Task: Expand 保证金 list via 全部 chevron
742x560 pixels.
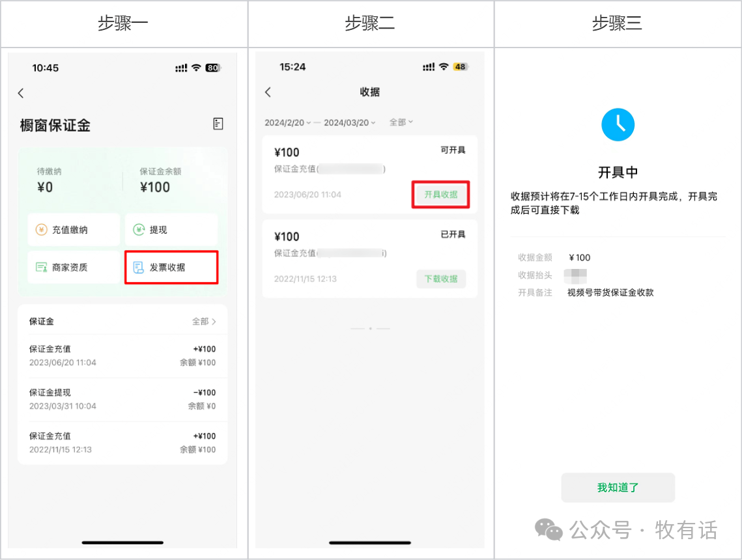Action: click(x=204, y=322)
